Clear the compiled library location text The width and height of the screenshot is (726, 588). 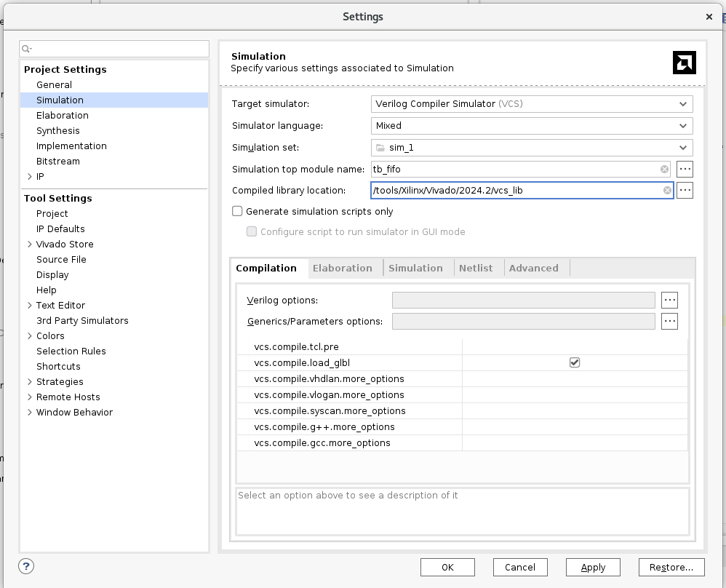[667, 191]
